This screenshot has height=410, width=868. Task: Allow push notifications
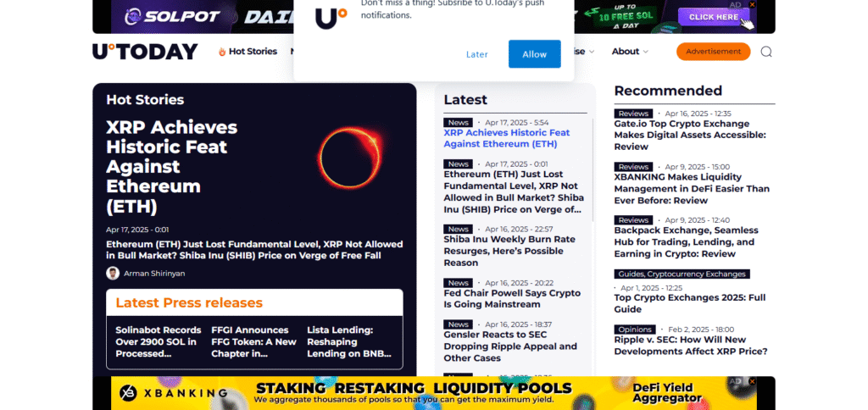(534, 54)
